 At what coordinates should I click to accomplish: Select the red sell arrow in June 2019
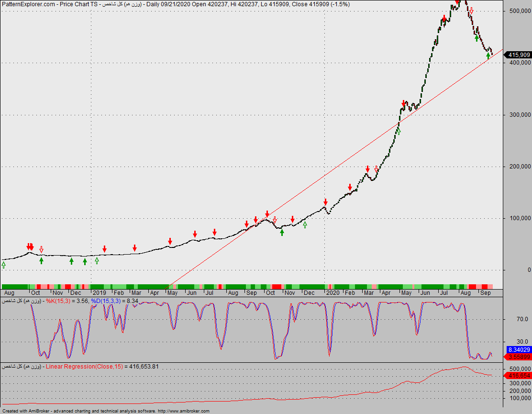pyautogui.click(x=195, y=234)
